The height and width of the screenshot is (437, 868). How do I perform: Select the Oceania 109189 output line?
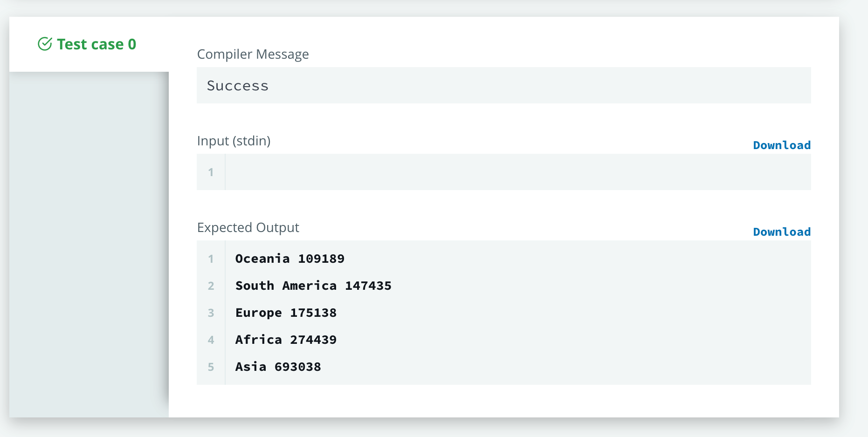[289, 259]
